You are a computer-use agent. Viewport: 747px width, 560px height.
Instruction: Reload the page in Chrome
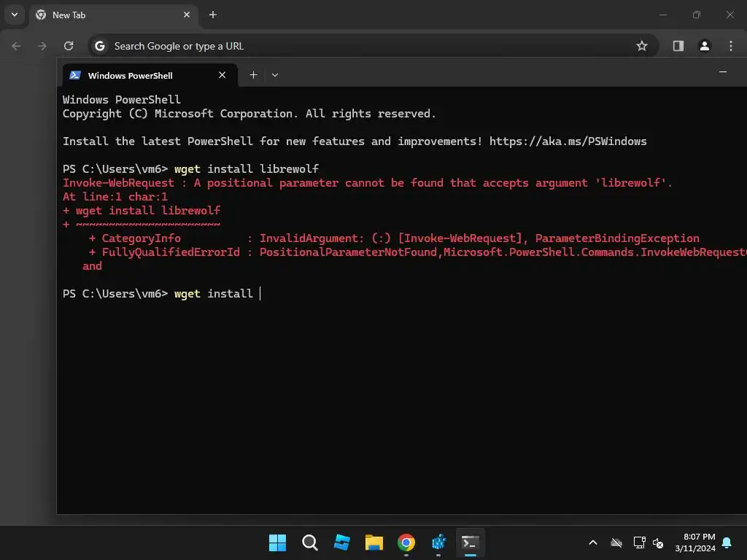69,46
